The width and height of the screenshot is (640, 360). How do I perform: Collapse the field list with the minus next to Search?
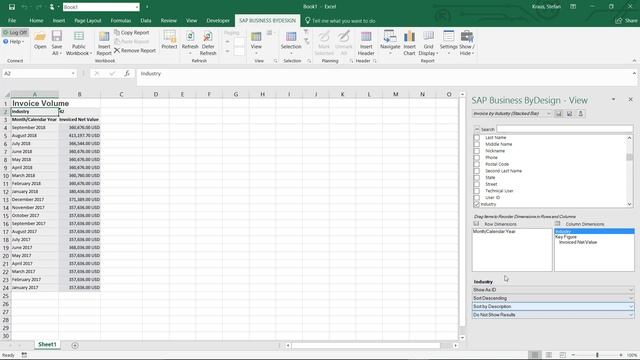click(476, 129)
